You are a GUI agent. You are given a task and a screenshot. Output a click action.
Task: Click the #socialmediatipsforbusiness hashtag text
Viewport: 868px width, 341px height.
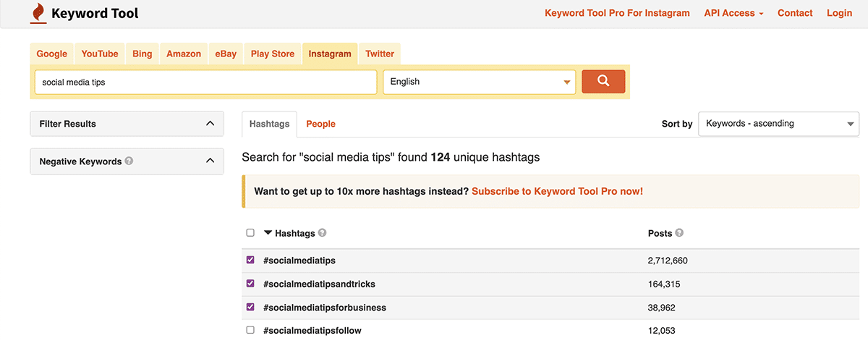tap(325, 308)
